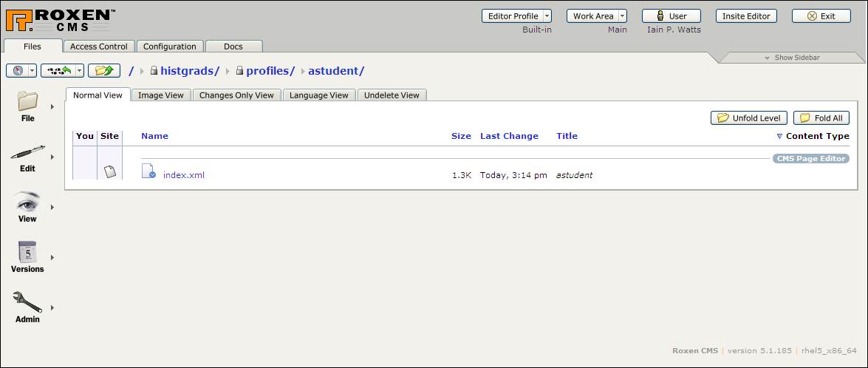Click the history clock icon
The width and height of the screenshot is (868, 368).
click(17, 71)
